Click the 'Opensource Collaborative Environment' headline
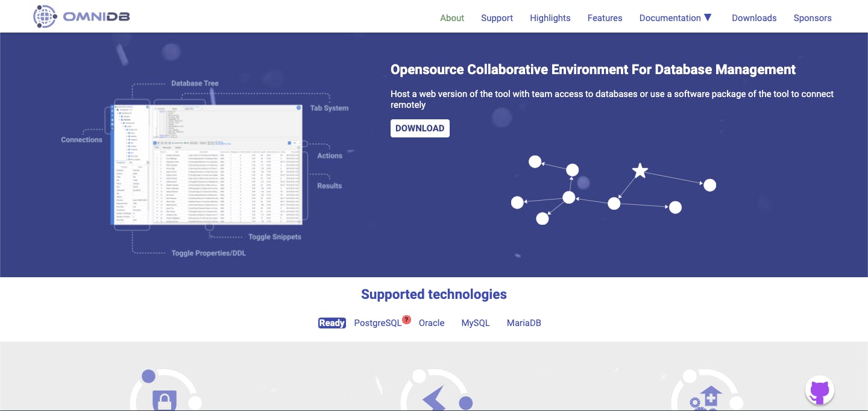The image size is (868, 411). (593, 70)
